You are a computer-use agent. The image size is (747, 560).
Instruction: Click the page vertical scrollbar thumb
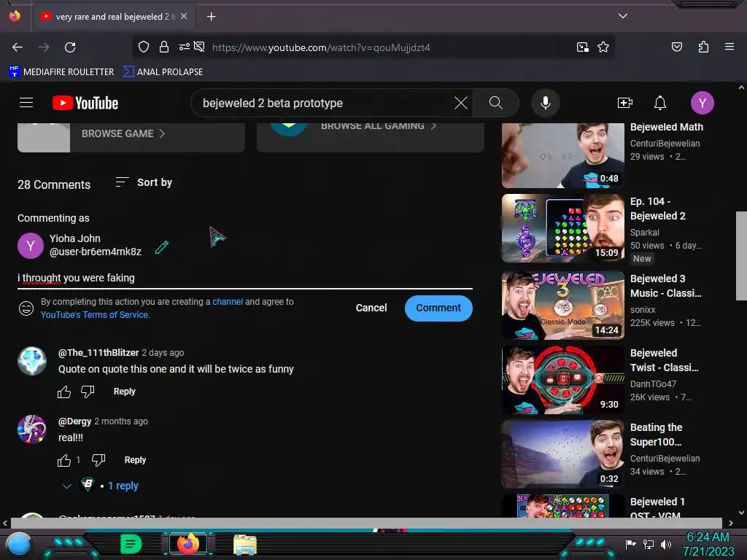(741, 256)
